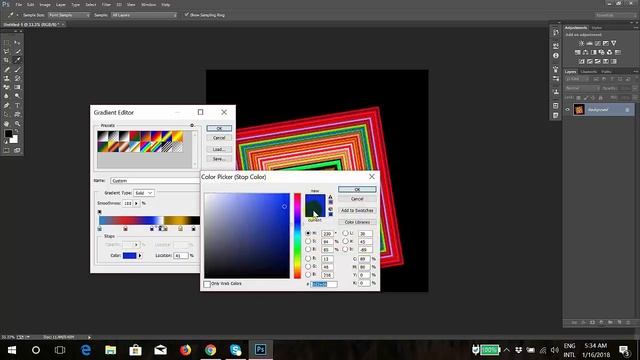This screenshot has height=360, width=640.
Task: Select the Horizontal Type tool
Action: click(x=17, y=105)
